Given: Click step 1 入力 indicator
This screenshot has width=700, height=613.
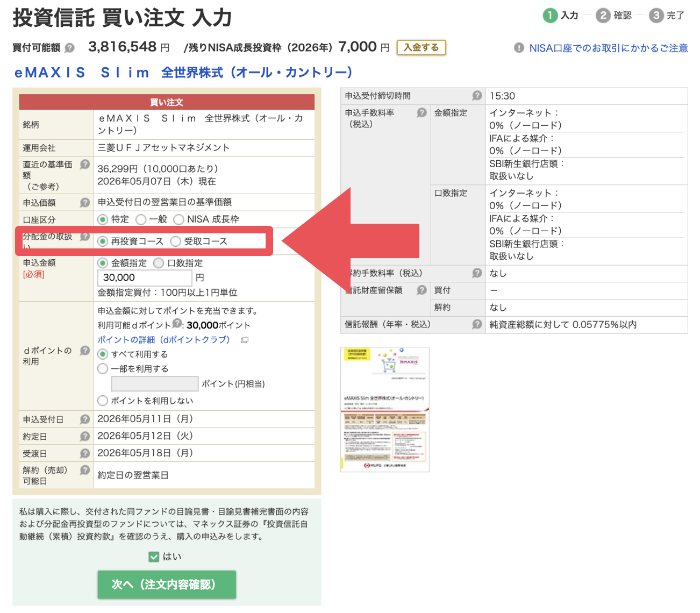Looking at the screenshot, I should point(560,15).
